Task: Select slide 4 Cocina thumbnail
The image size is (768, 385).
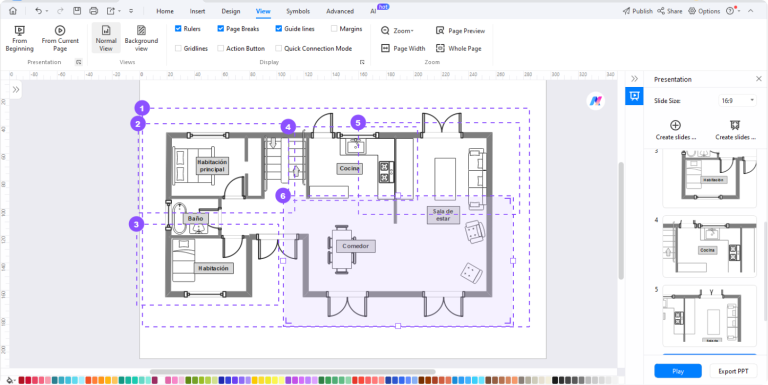Action: 709,246
